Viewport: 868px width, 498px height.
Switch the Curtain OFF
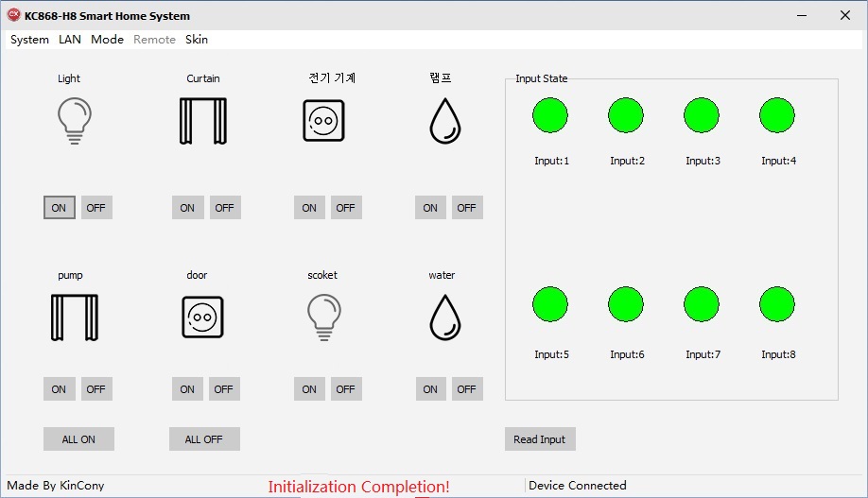(x=224, y=208)
